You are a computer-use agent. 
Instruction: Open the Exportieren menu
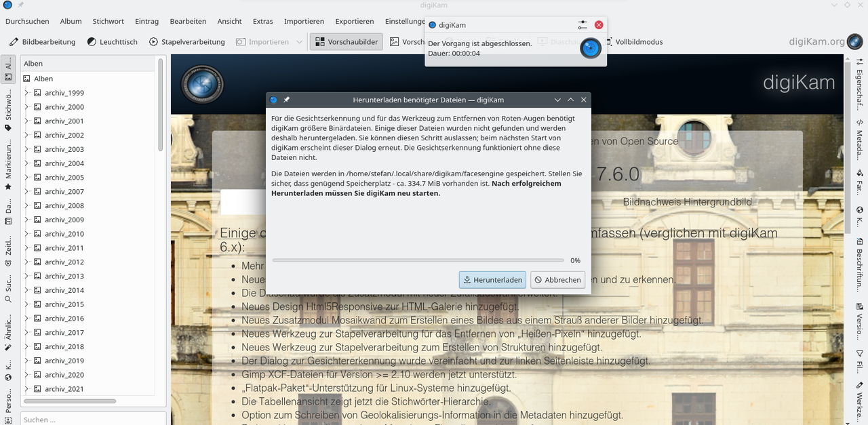(355, 21)
